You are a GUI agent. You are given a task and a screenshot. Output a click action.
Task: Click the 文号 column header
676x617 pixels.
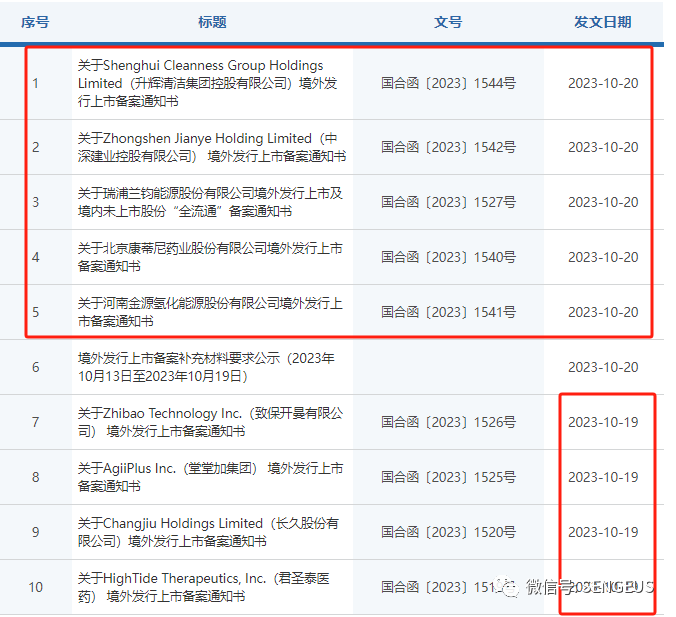pyautogui.click(x=448, y=22)
